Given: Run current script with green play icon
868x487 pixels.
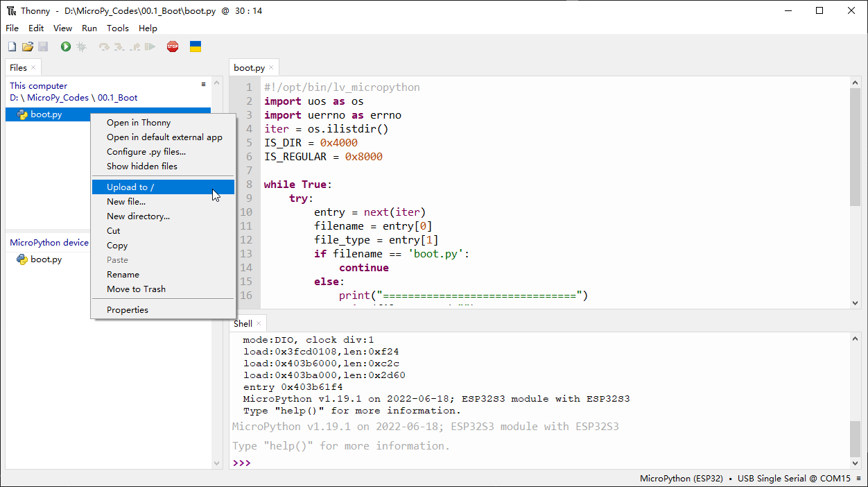Looking at the screenshot, I should (66, 46).
